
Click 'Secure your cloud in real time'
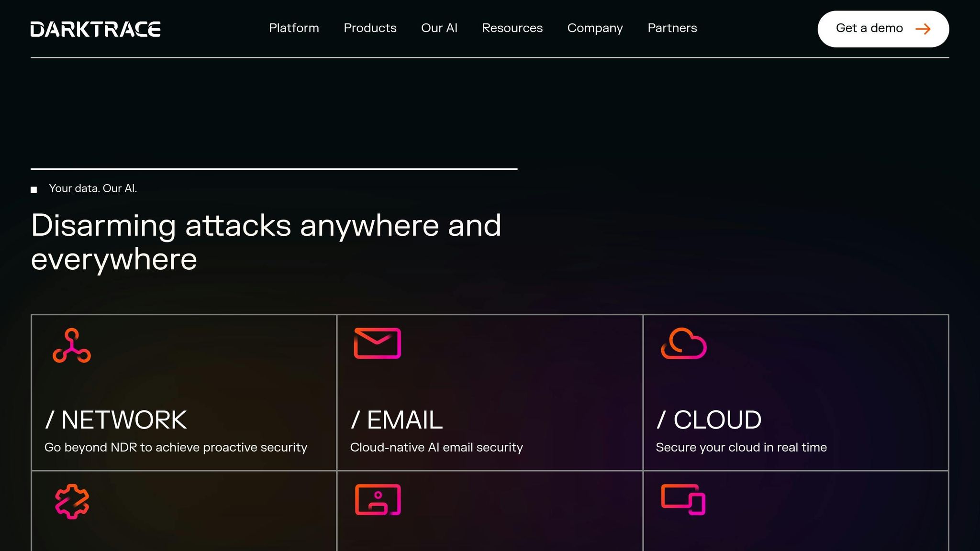point(741,447)
